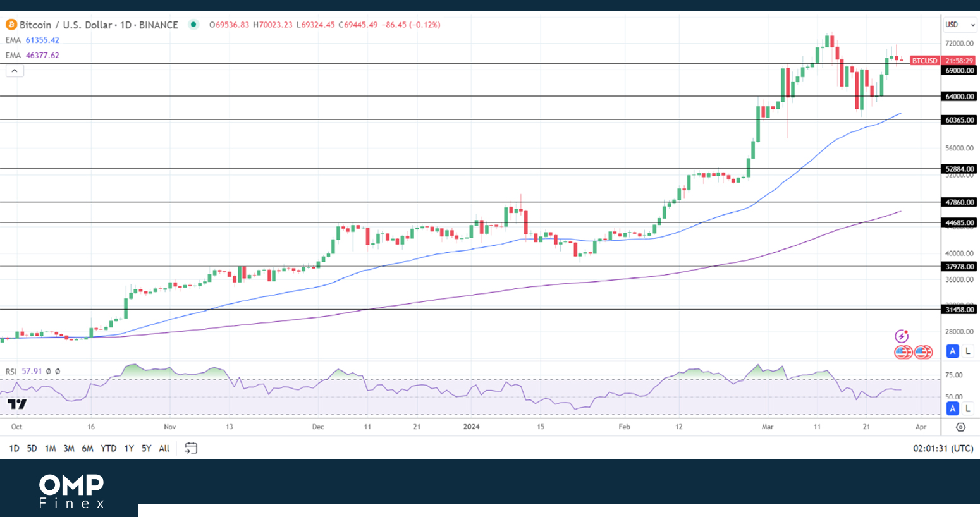Open the left US flag economic event marker
Image resolution: width=980 pixels, height=517 pixels.
click(903, 352)
